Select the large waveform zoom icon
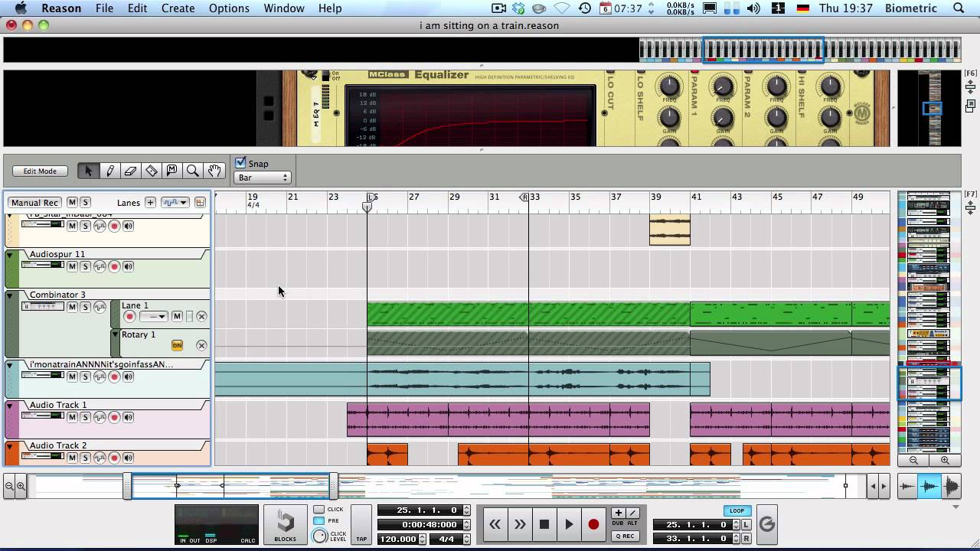 pyautogui.click(x=952, y=486)
